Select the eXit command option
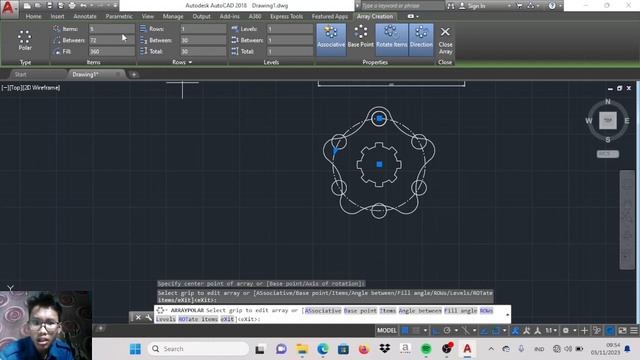This screenshot has height=360, width=640. pos(227,319)
